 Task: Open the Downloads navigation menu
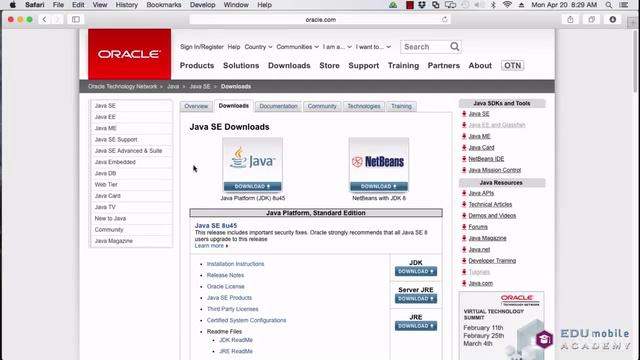[289, 65]
